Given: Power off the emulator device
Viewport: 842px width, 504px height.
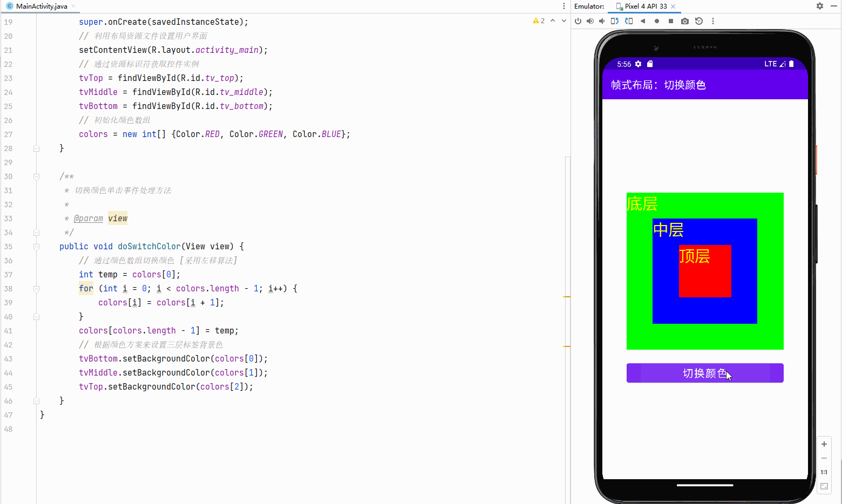Looking at the screenshot, I should pyautogui.click(x=578, y=21).
